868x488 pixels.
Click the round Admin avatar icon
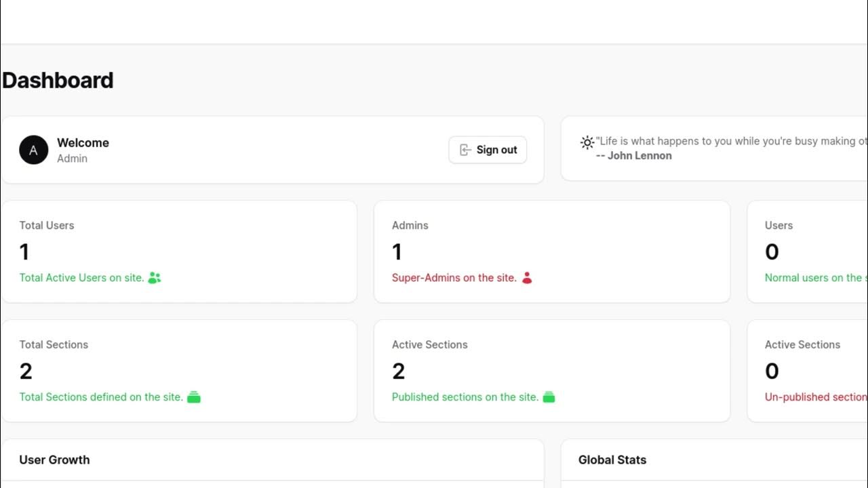pos(33,150)
